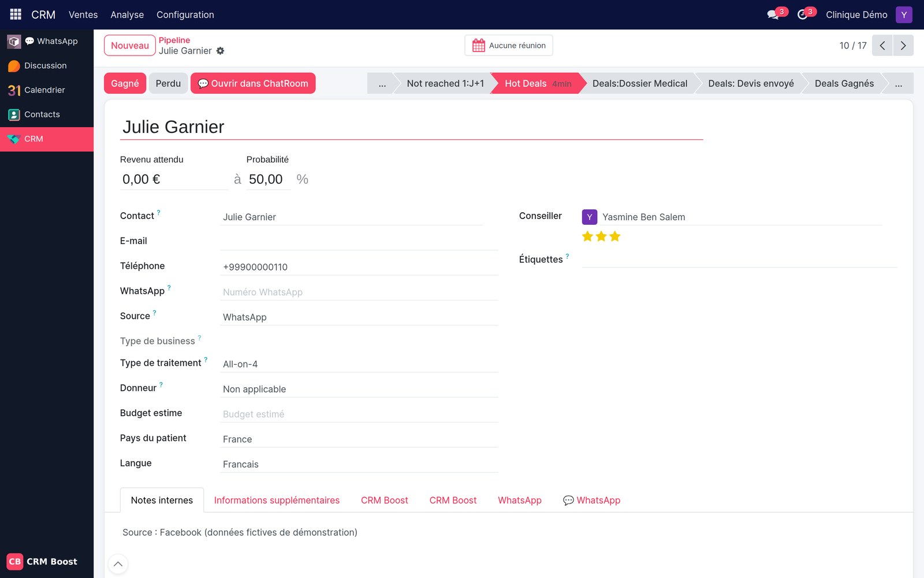
Task: Open the Analyse menu
Action: click(127, 14)
